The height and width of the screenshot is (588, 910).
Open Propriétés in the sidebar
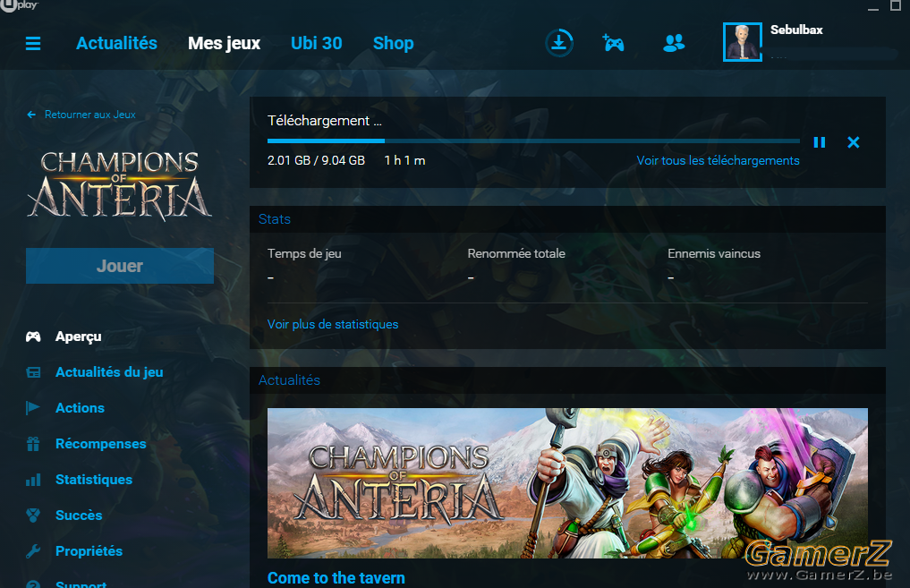pyautogui.click(x=89, y=551)
